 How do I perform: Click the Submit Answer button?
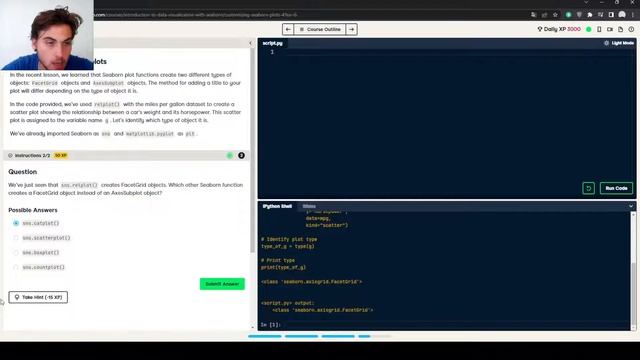222,284
